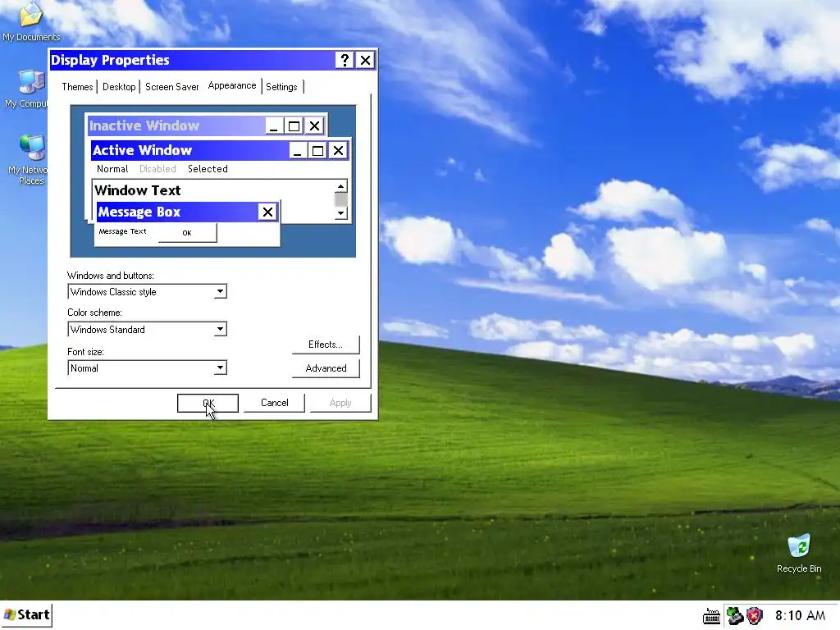This screenshot has height=630, width=840.
Task: Click the network connection tray icon
Action: pyautogui.click(x=734, y=616)
